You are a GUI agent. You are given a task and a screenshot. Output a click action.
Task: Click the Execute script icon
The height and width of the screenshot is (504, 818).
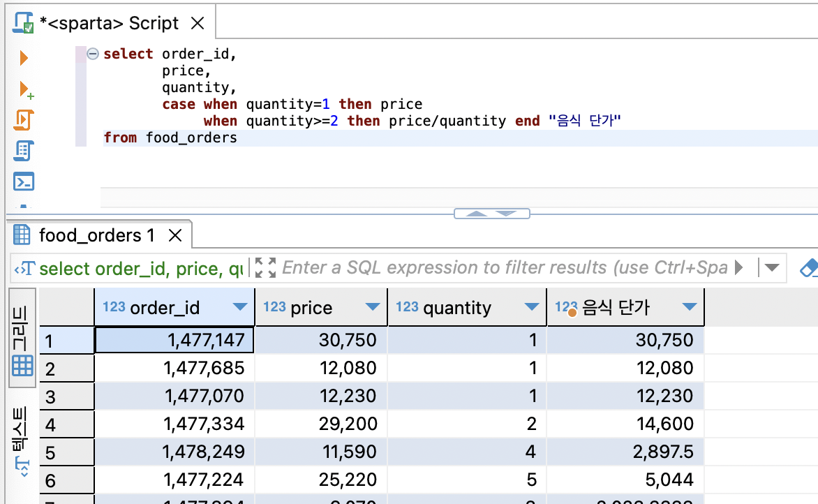[x=24, y=120]
